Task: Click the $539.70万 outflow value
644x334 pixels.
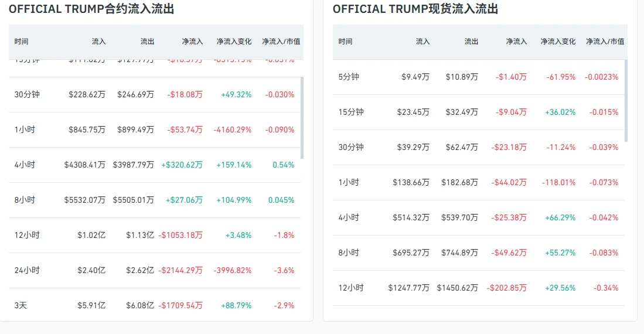Action: click(460, 218)
